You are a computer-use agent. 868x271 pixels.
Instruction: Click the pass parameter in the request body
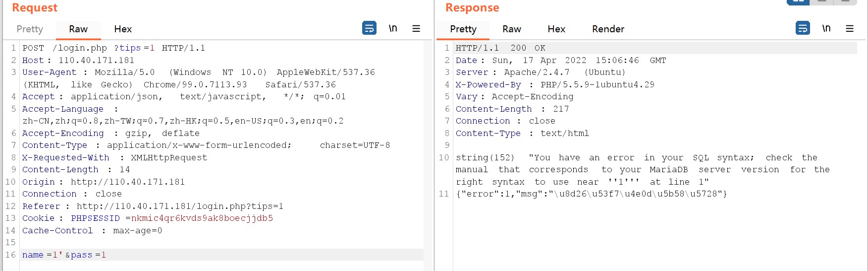pos(81,255)
